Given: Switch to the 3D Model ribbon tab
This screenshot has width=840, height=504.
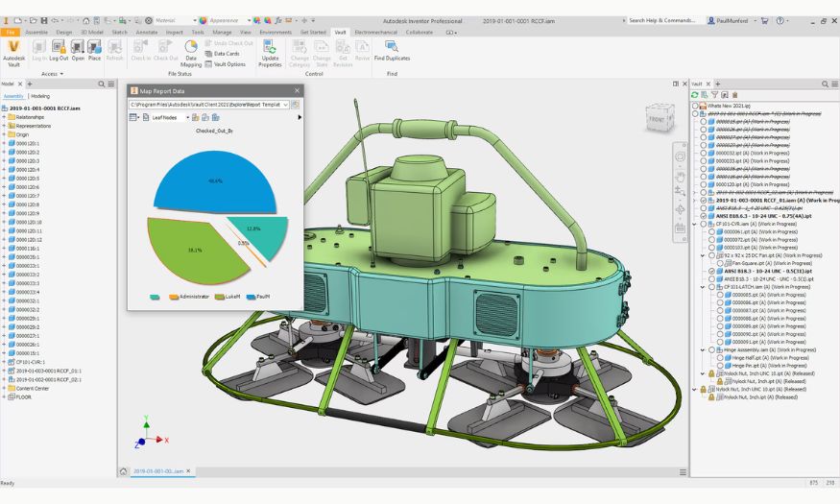Looking at the screenshot, I should pos(91,32).
